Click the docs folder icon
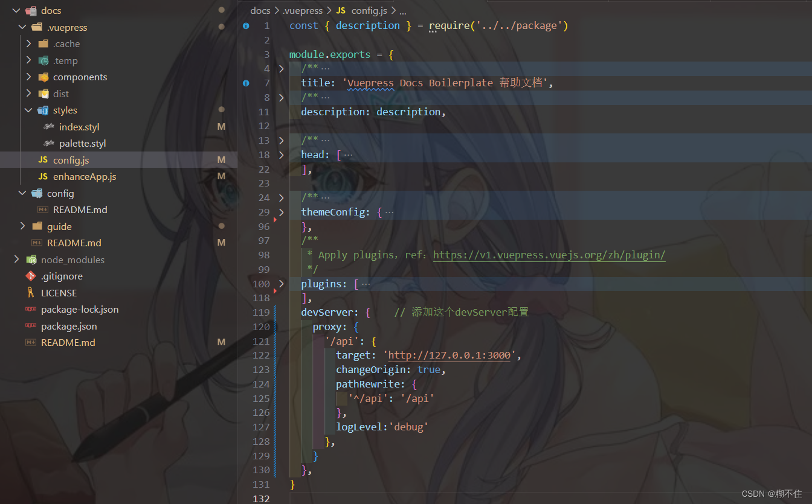Viewport: 812px width, 504px height. point(31,10)
